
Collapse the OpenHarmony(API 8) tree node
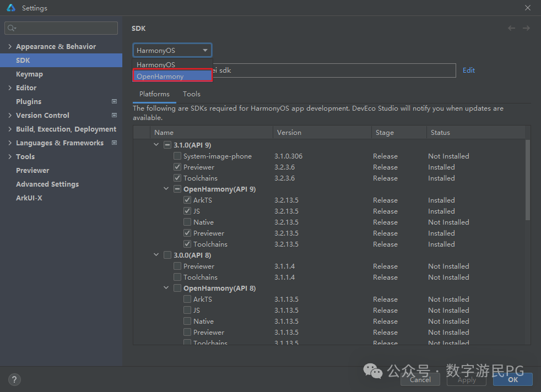click(166, 288)
